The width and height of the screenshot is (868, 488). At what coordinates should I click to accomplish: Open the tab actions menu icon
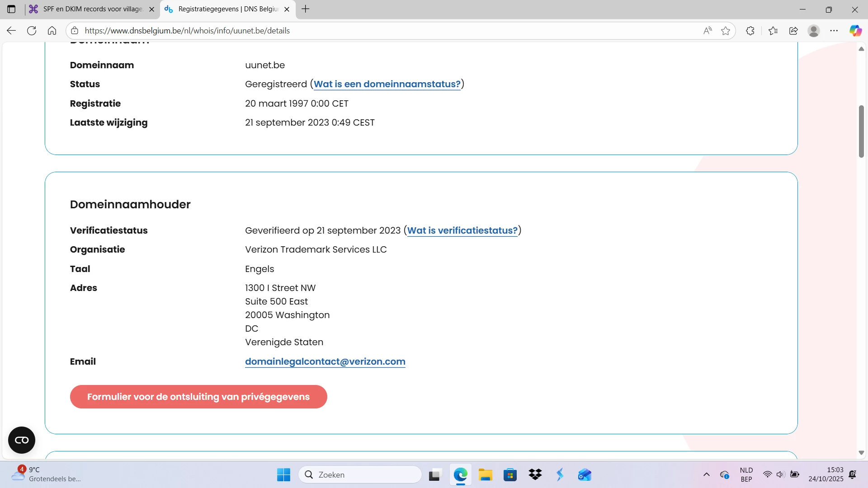pyautogui.click(x=11, y=9)
